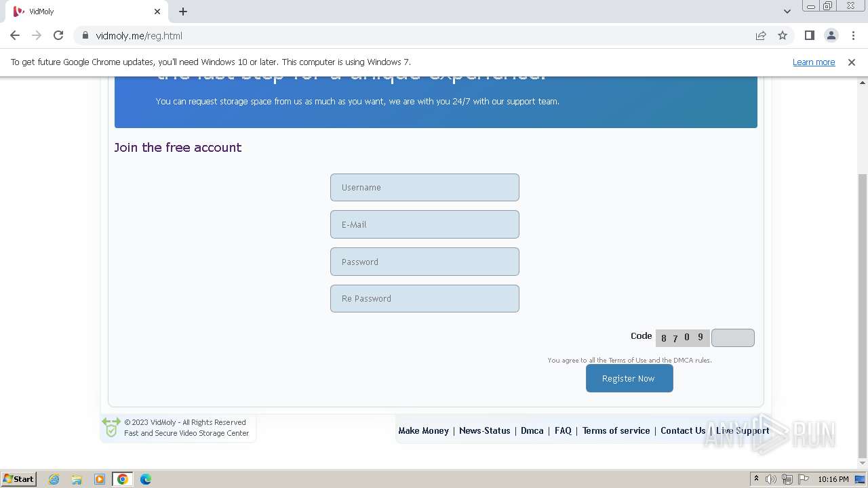Open File Explorer from taskbar
Screen dimensions: 868x488
(77, 479)
